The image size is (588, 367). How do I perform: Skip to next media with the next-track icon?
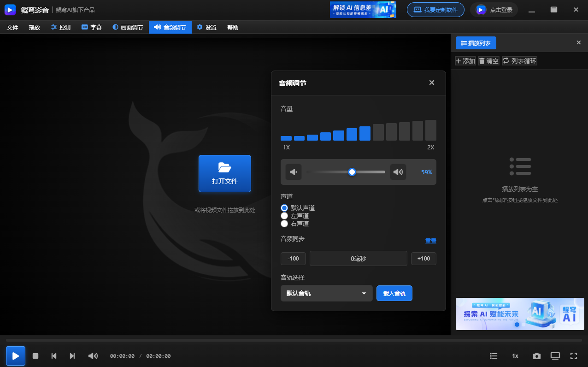tap(72, 355)
